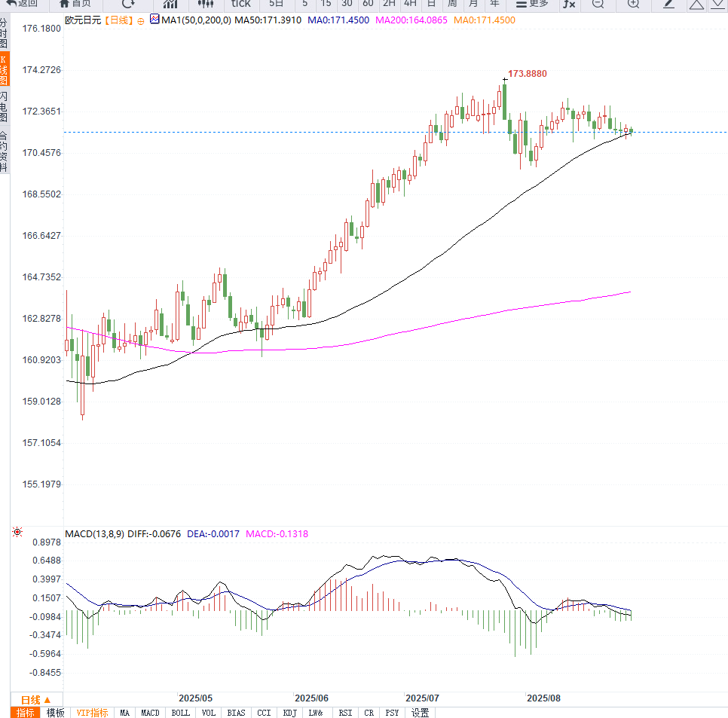Click the MA1 indicator chart icon
Image resolution: width=728 pixels, height=718 pixels.
(x=154, y=20)
